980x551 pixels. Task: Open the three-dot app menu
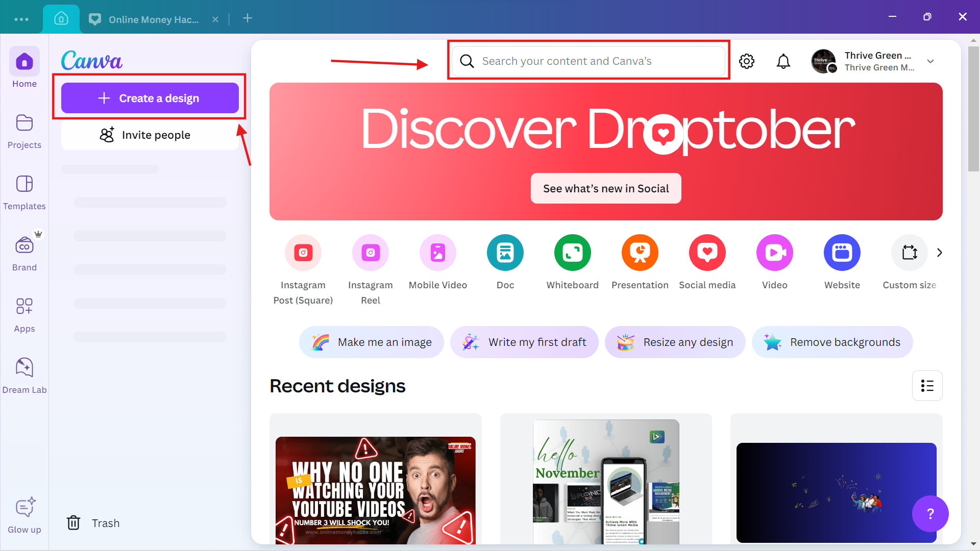click(21, 19)
